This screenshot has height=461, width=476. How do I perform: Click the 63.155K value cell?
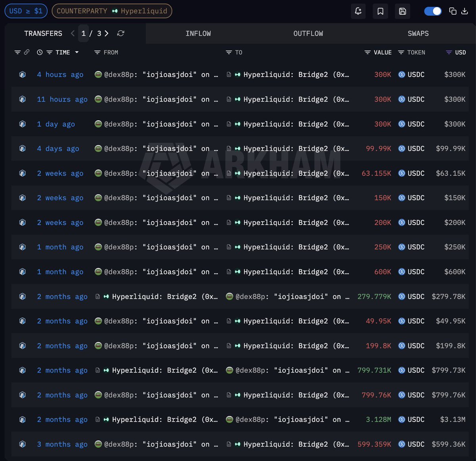(x=376, y=174)
